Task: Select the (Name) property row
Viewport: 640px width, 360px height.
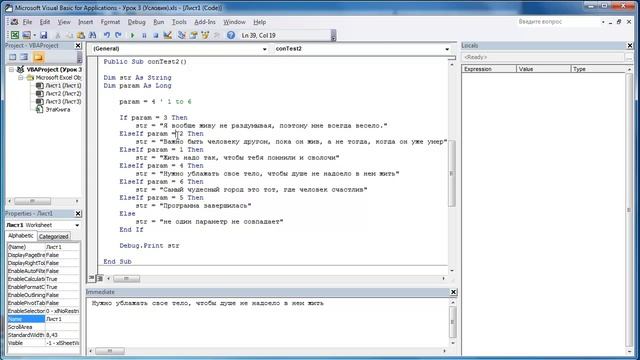Action: pos(43,247)
